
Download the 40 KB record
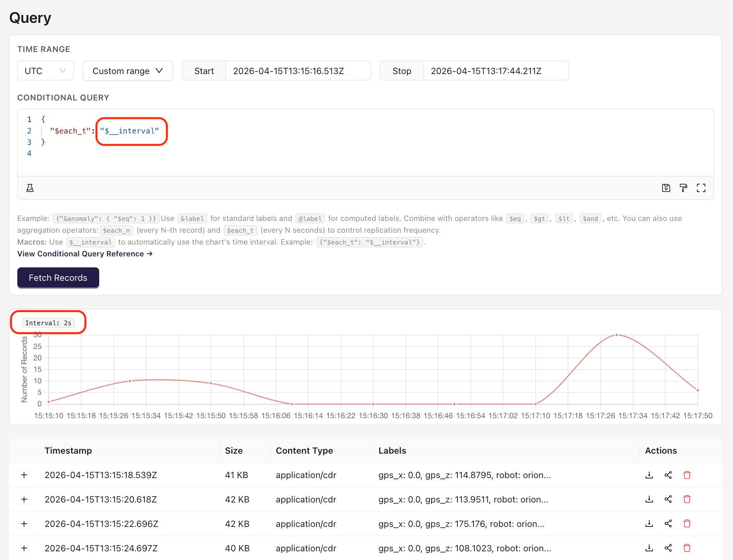649,548
